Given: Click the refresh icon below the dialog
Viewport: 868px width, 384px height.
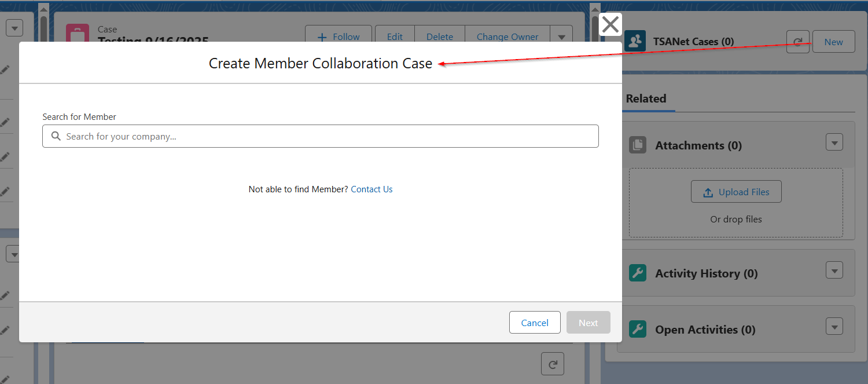Looking at the screenshot, I should [553, 364].
